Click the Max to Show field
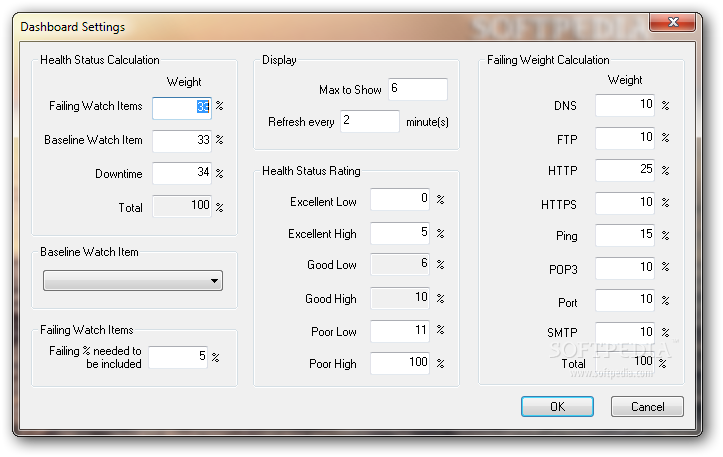Viewport: 723px width, 457px height. [418, 89]
